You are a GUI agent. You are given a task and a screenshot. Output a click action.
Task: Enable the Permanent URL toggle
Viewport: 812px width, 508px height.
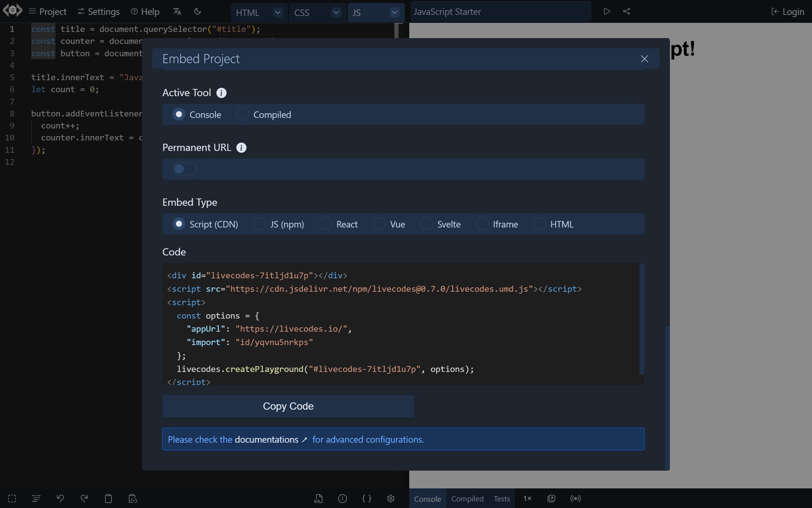[184, 169]
